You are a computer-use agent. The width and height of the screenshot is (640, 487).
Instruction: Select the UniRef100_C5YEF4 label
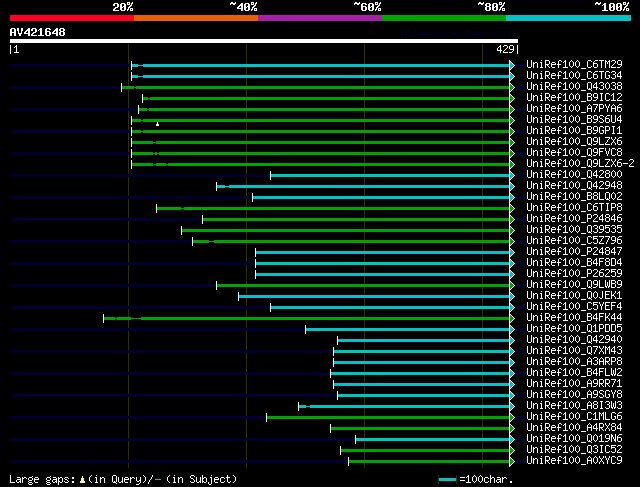click(x=574, y=307)
